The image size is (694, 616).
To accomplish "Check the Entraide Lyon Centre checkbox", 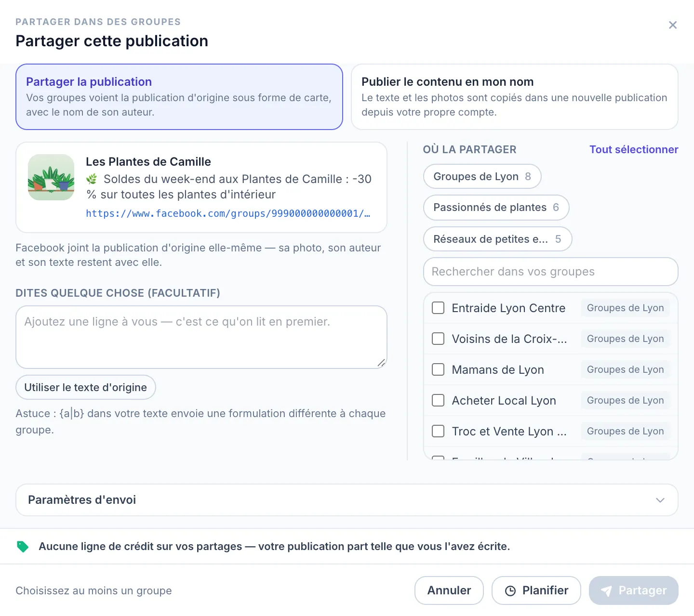I will (x=438, y=308).
